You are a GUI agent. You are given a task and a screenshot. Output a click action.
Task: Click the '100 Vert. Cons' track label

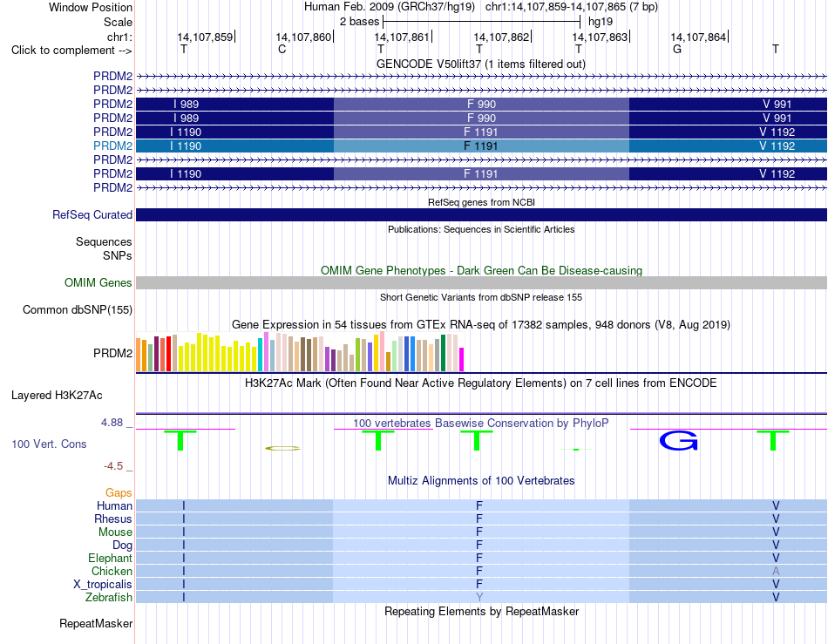pos(49,444)
